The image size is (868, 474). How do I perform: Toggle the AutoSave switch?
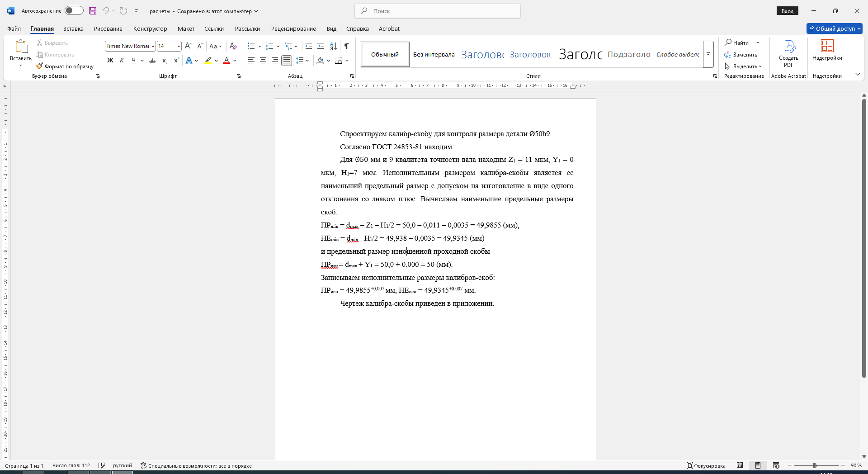[x=74, y=11]
